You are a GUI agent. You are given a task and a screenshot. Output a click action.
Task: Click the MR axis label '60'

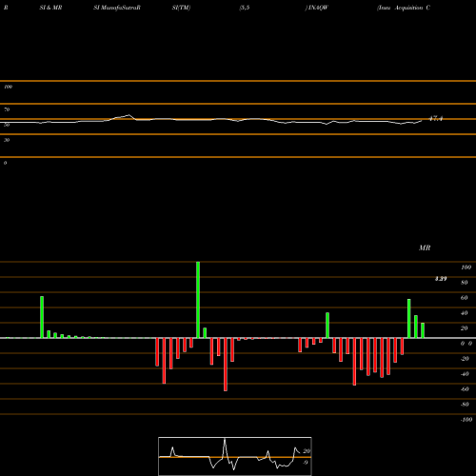click(465, 298)
